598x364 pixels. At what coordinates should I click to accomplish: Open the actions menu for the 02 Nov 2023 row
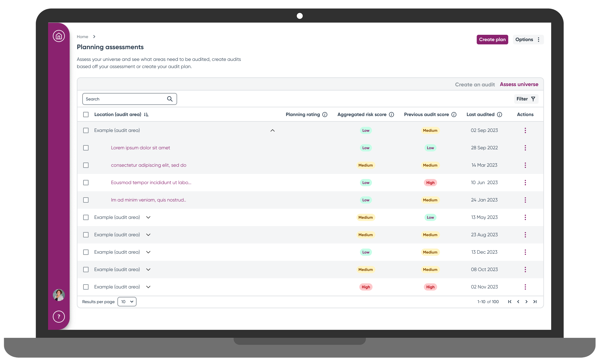pos(525,287)
